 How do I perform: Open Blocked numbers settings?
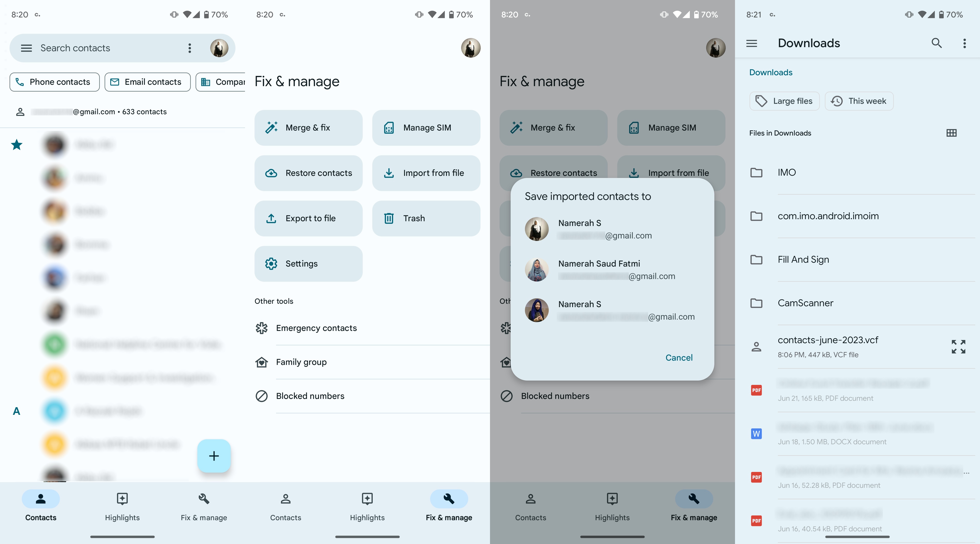pos(310,395)
